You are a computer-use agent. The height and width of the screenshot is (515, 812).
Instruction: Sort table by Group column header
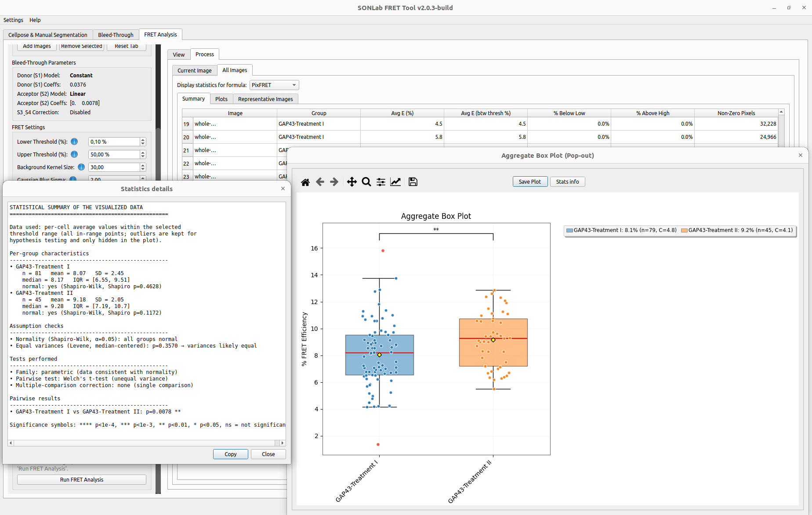click(x=319, y=113)
